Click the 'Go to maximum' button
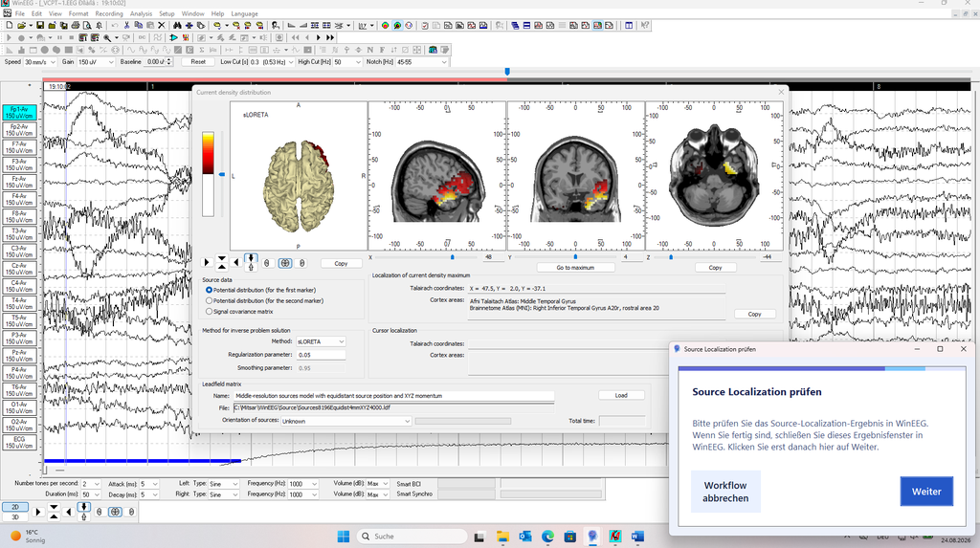980x548 pixels. 575,268
